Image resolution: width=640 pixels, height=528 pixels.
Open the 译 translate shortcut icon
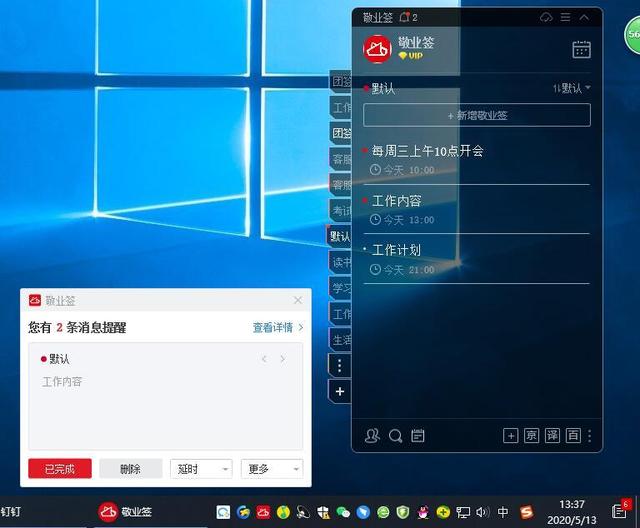[x=552, y=436]
